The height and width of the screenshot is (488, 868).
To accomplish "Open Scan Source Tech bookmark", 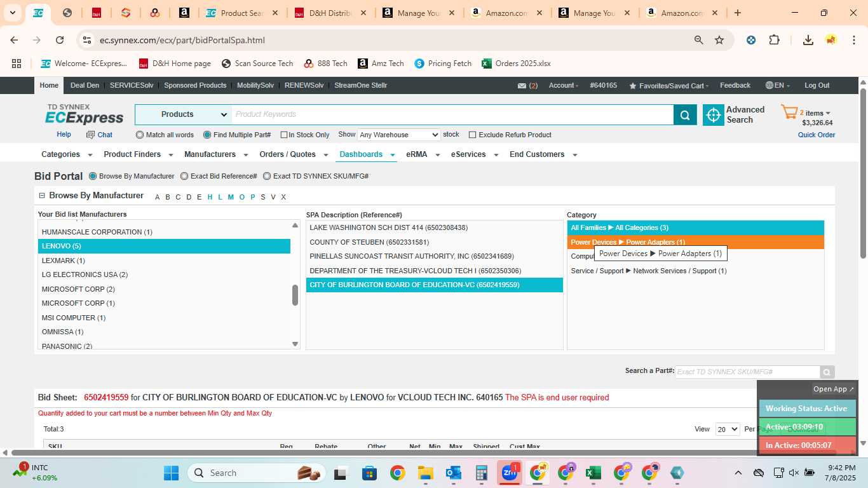I will click(257, 64).
